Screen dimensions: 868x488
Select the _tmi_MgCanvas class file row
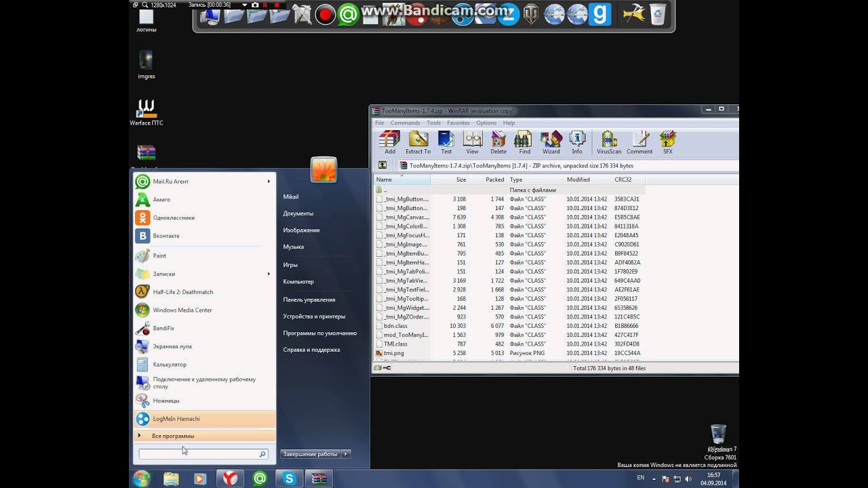click(x=509, y=218)
